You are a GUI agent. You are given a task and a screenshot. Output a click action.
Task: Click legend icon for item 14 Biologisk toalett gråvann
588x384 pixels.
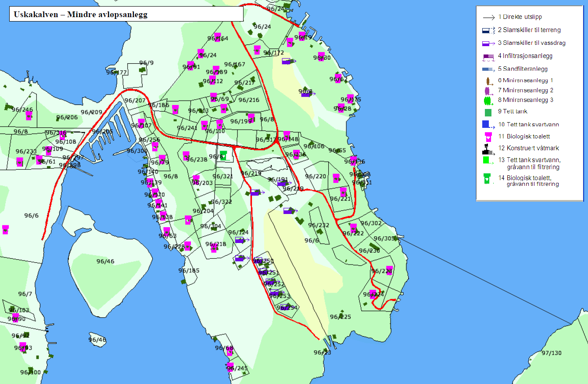pyautogui.click(x=487, y=178)
